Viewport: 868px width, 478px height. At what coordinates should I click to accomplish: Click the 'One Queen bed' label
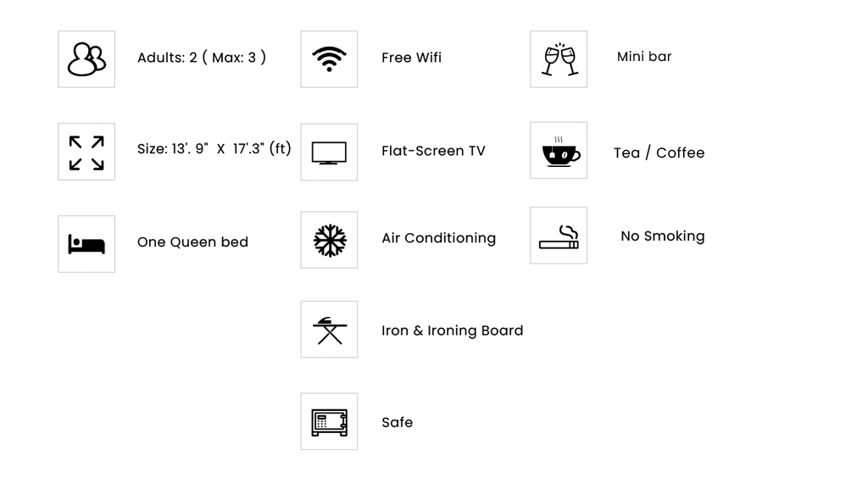(x=192, y=242)
